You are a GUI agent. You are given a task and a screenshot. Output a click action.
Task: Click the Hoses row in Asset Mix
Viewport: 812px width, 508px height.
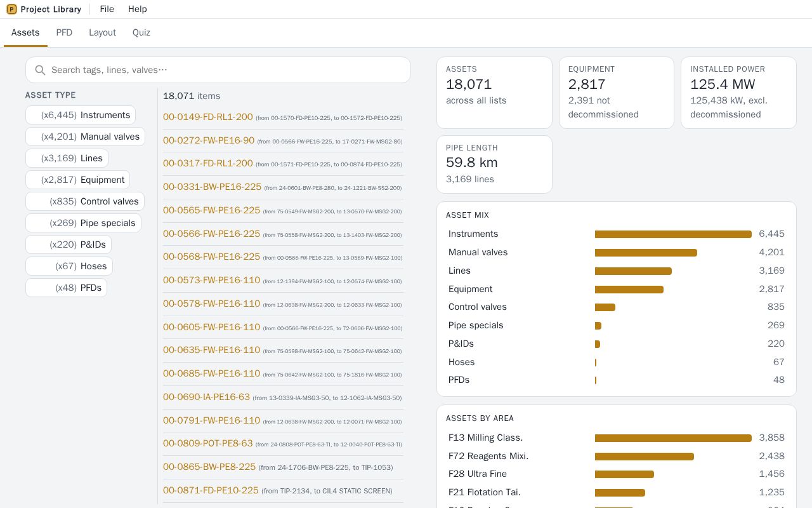(617, 362)
